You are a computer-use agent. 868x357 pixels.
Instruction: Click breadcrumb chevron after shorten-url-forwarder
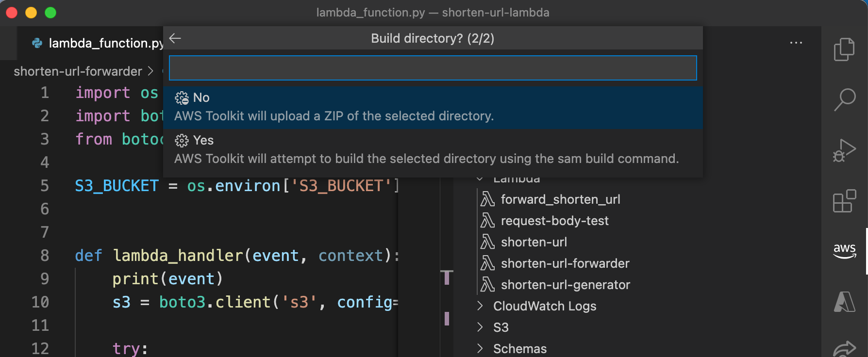(150, 71)
